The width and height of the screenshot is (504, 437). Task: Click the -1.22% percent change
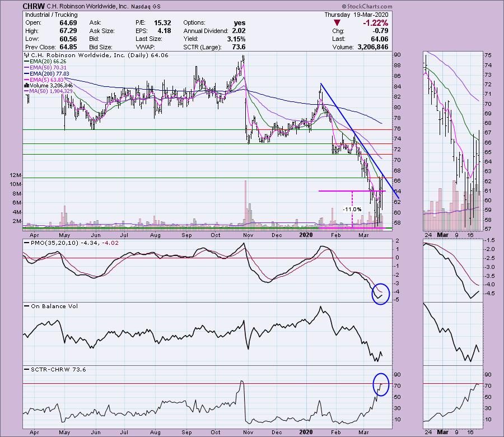(x=375, y=23)
